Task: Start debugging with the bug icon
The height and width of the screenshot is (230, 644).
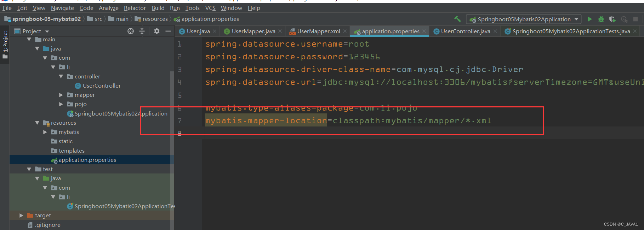Action: tap(601, 19)
